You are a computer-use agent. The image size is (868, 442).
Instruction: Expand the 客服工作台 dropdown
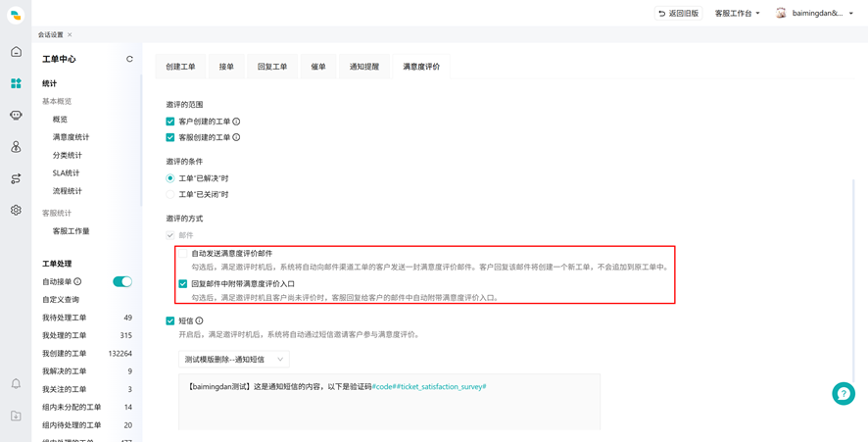coord(737,14)
